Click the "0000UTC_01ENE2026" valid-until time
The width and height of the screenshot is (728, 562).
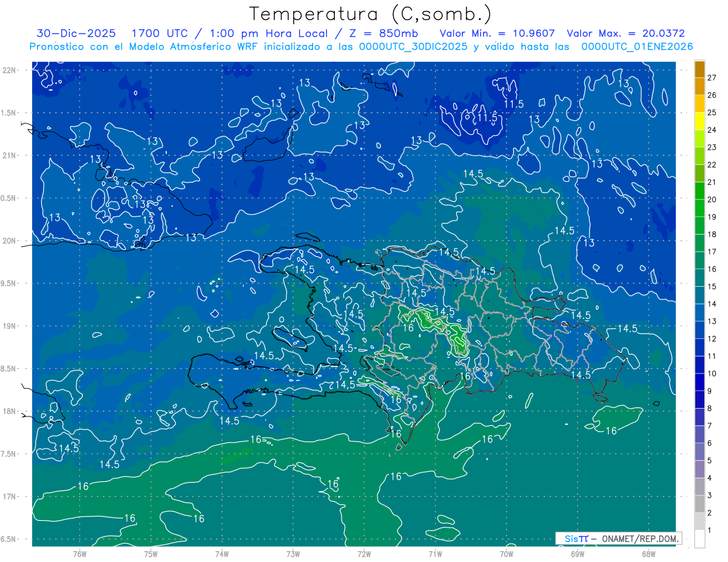(637, 47)
